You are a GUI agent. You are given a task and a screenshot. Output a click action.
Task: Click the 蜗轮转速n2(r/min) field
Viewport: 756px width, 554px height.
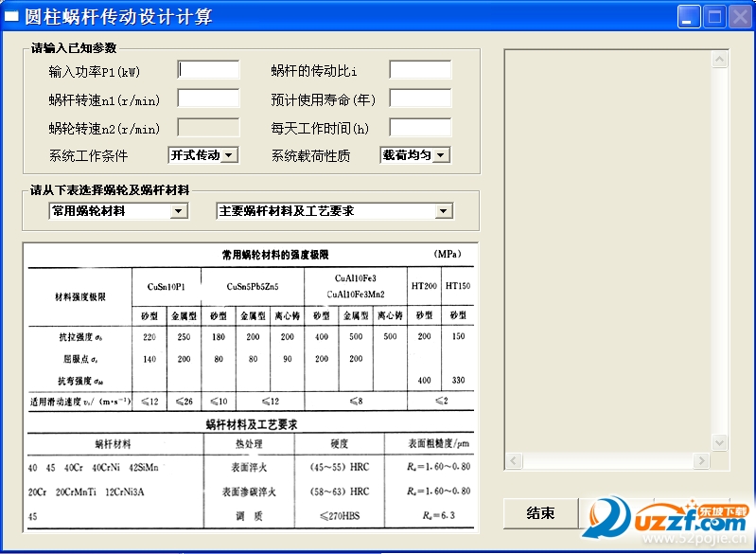(x=209, y=127)
